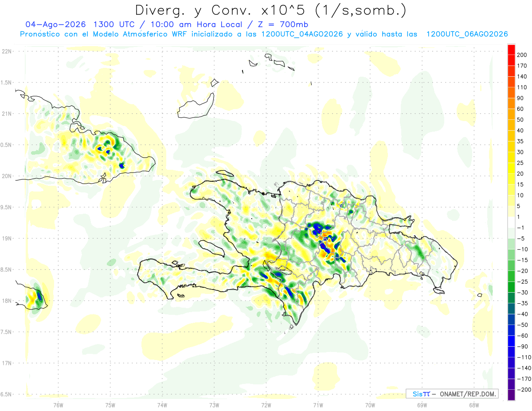532x411 pixels.
Task: Pick the purple swatch below the -200 value
Action: pyautogui.click(x=511, y=395)
